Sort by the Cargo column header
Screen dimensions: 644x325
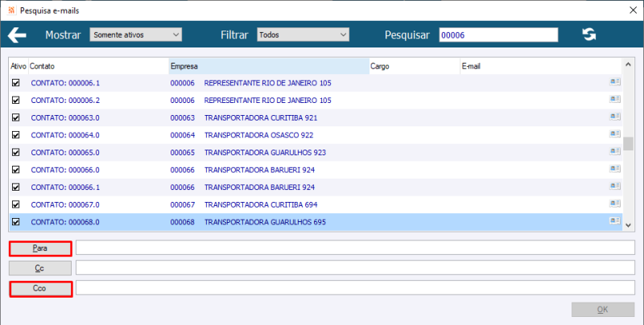coord(415,66)
